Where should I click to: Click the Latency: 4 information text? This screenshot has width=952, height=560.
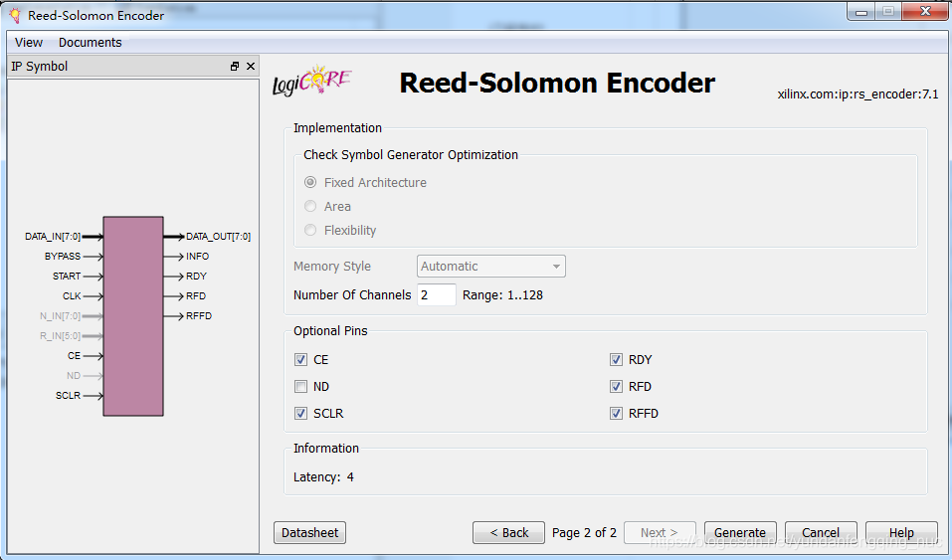point(323,477)
